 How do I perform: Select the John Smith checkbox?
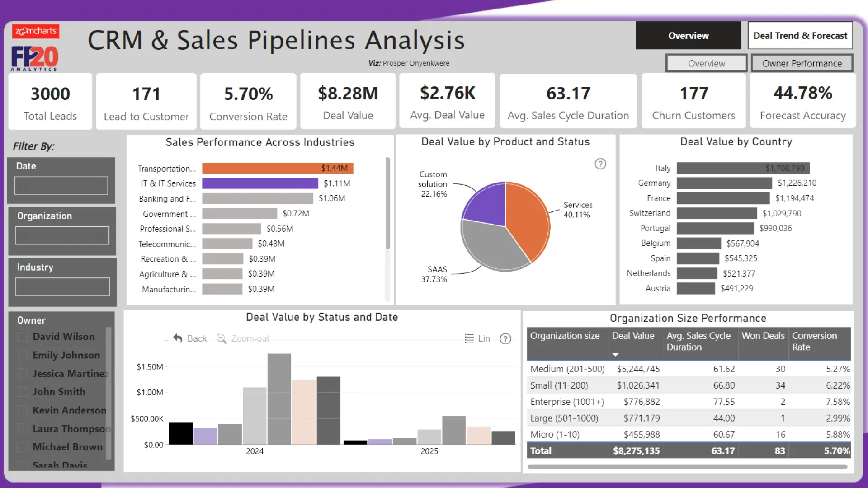coord(22,392)
